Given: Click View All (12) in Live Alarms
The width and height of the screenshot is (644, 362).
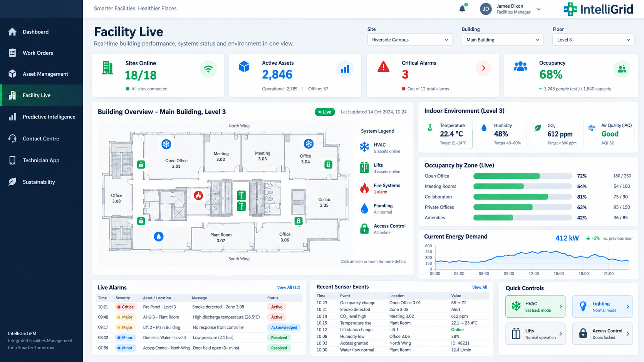Looking at the screenshot, I should click(288, 287).
